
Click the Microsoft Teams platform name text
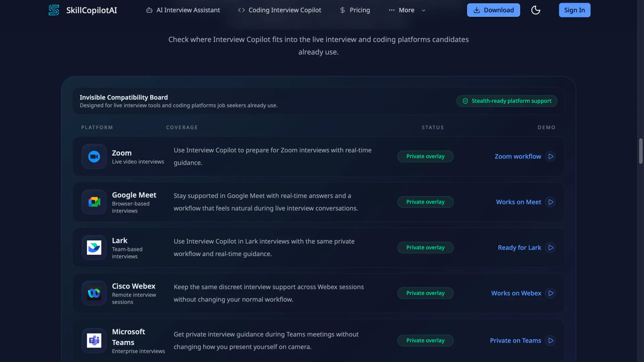pos(128,337)
